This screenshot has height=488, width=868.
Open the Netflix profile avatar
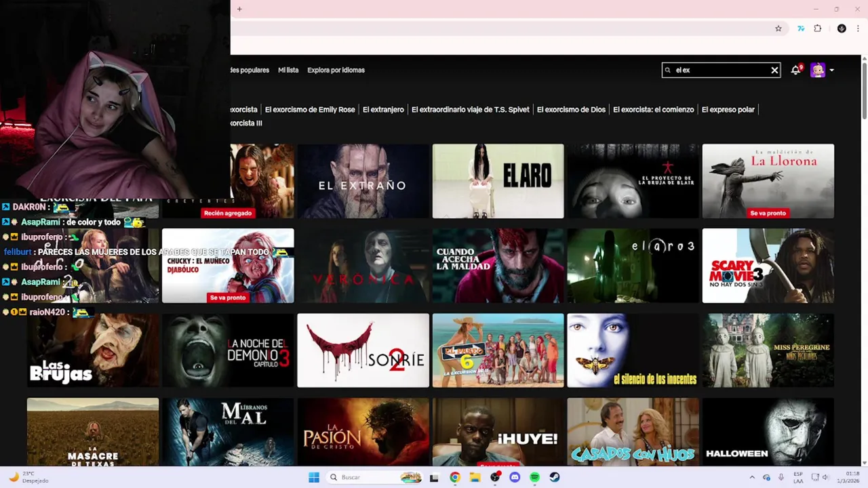point(818,70)
